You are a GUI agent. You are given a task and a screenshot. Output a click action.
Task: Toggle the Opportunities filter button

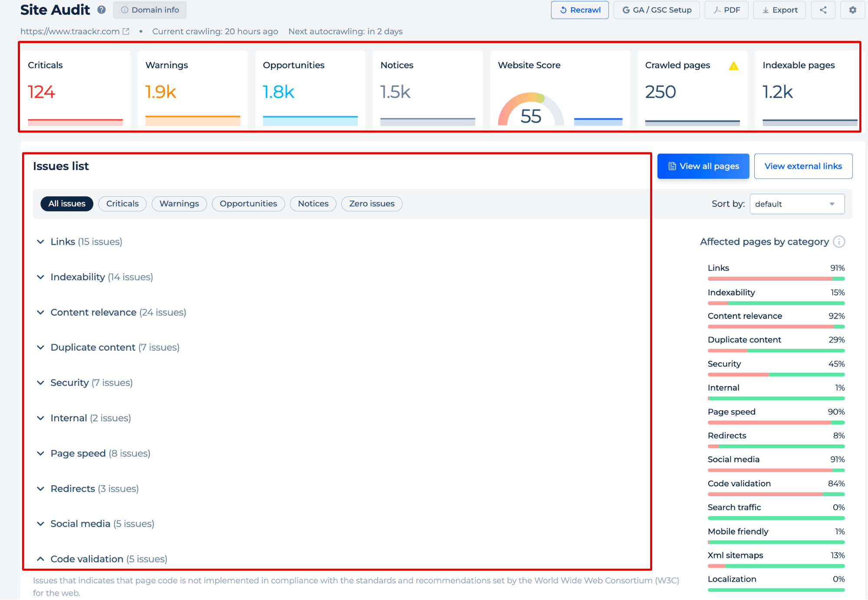tap(248, 203)
